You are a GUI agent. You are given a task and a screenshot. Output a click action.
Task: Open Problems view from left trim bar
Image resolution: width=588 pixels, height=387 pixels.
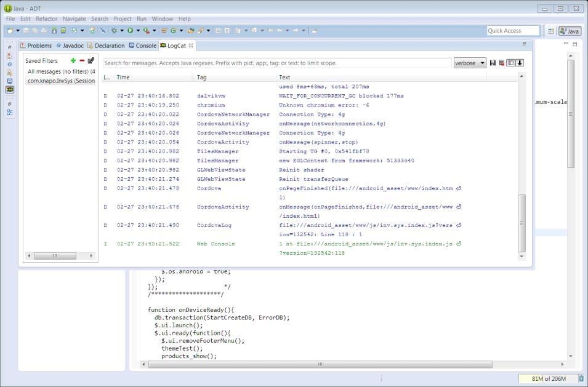(10, 55)
